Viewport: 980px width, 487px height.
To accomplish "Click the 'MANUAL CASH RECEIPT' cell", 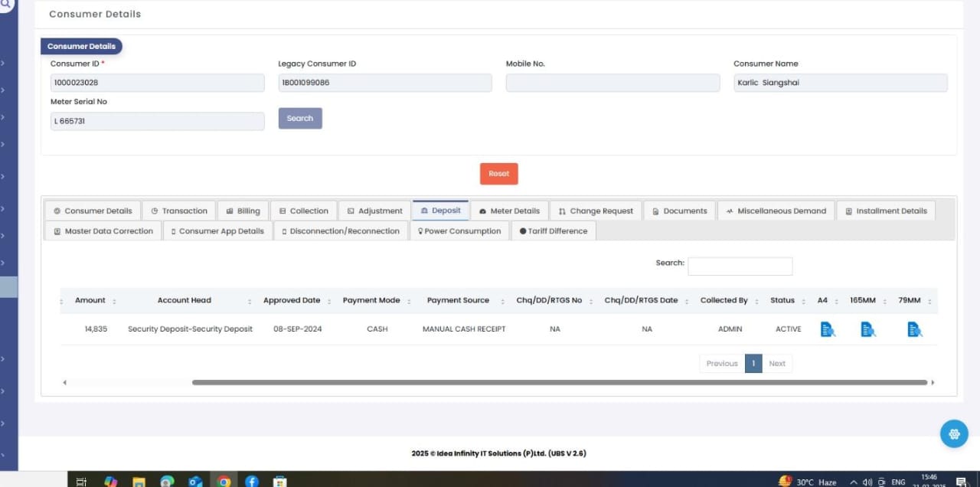I will tap(464, 329).
